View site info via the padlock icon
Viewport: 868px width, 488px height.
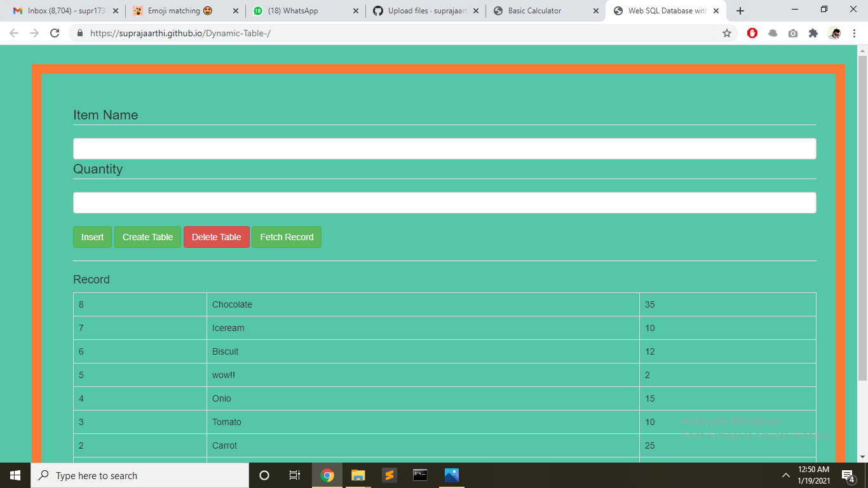pyautogui.click(x=80, y=33)
